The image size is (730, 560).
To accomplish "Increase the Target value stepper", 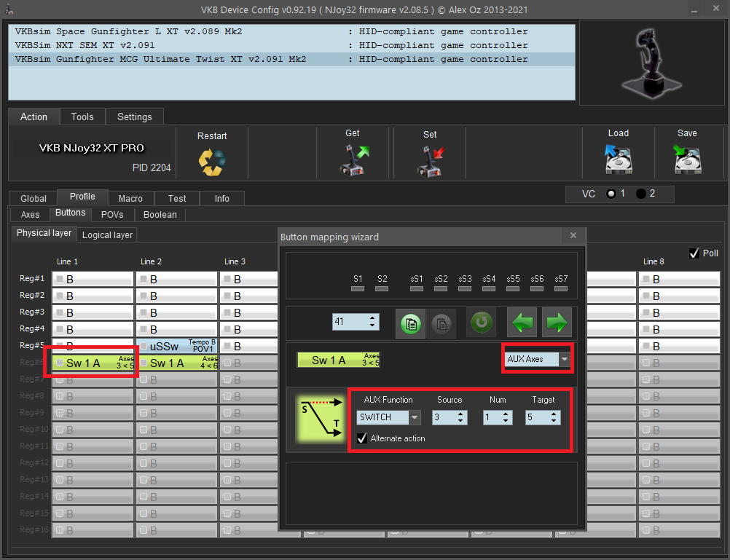I will point(554,414).
